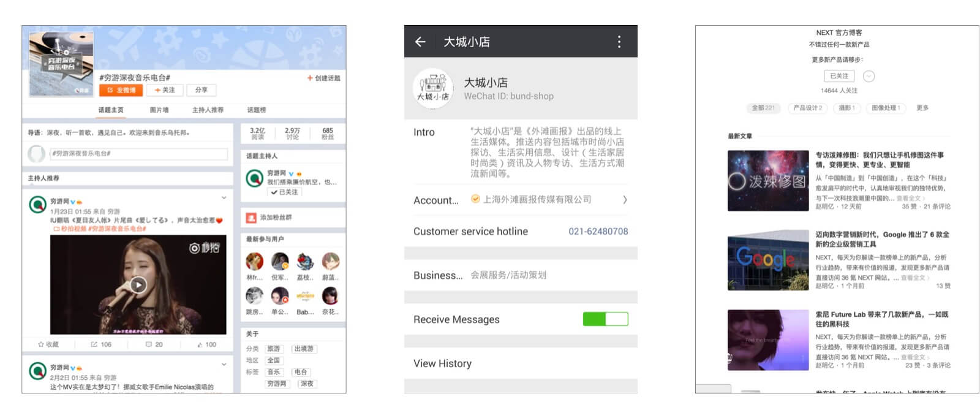Open the 添加粉丝群 icon entry
Viewport: 980px width, 402px height.
[251, 218]
